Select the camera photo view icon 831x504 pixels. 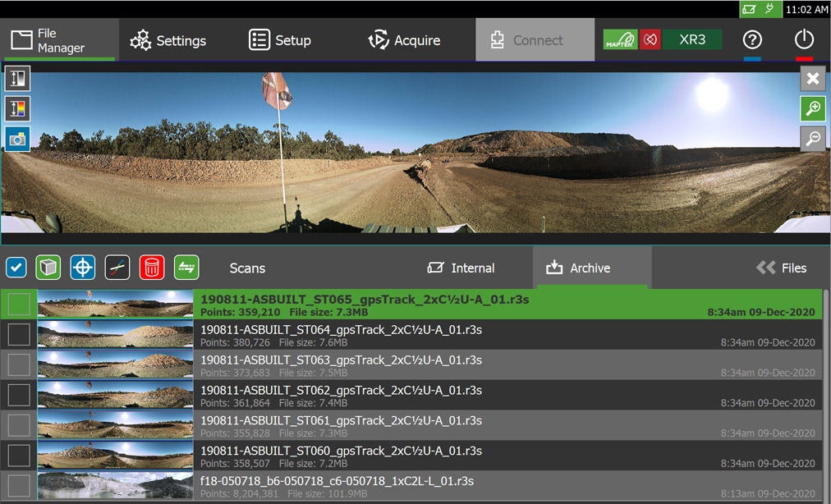pos(17,139)
